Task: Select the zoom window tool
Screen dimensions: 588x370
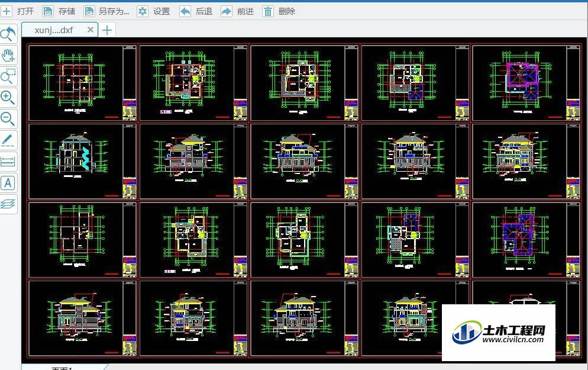Action: 8,76
